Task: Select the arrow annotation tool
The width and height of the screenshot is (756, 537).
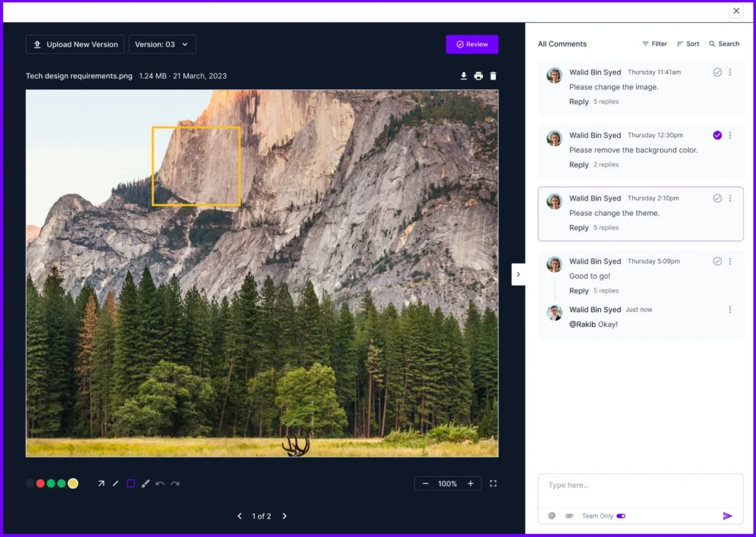Action: pyautogui.click(x=101, y=483)
